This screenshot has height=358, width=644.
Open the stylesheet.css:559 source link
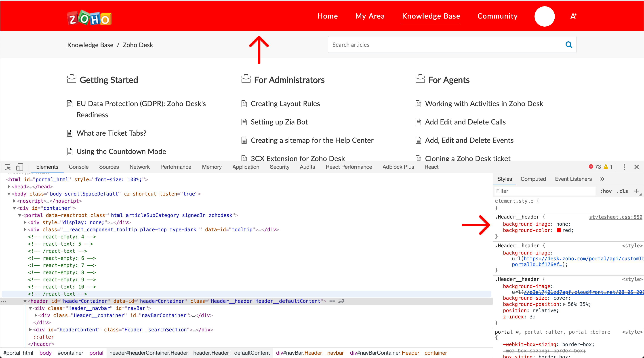615,217
